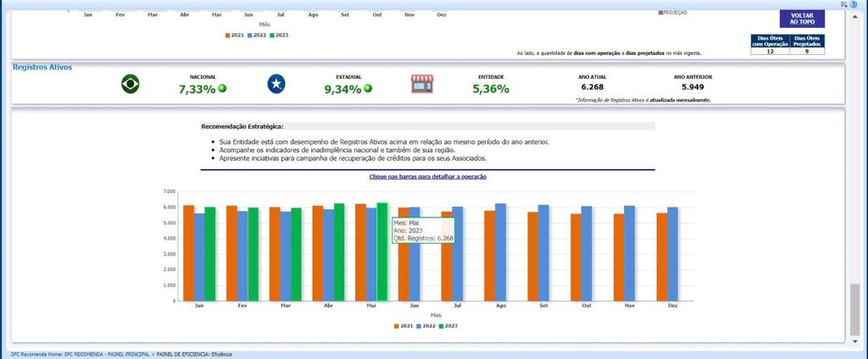868x359 pixels.
Task: Click the green 2023 bar for Mai
Action: 381,254
